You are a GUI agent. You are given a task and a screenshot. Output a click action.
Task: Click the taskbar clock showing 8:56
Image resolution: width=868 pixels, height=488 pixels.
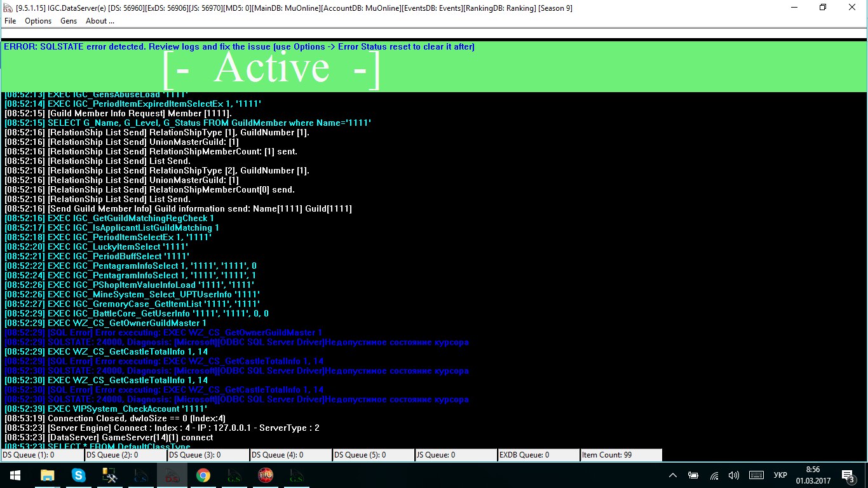[x=815, y=475]
